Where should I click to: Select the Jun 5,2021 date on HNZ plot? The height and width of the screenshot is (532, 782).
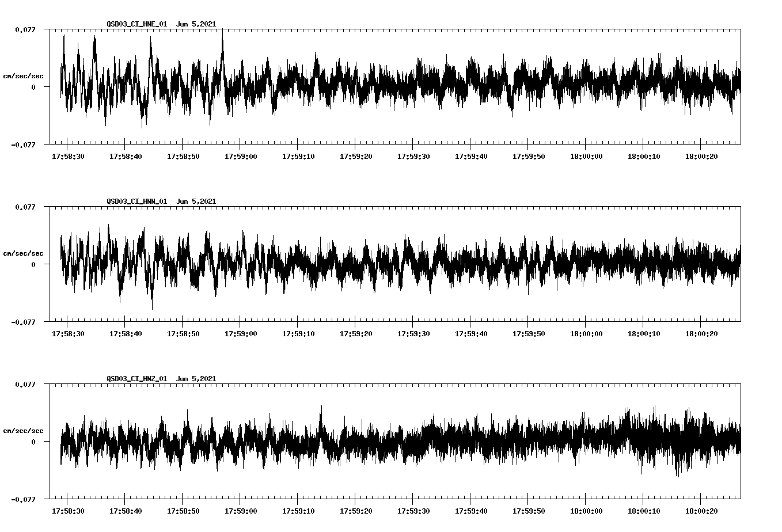[x=196, y=379]
